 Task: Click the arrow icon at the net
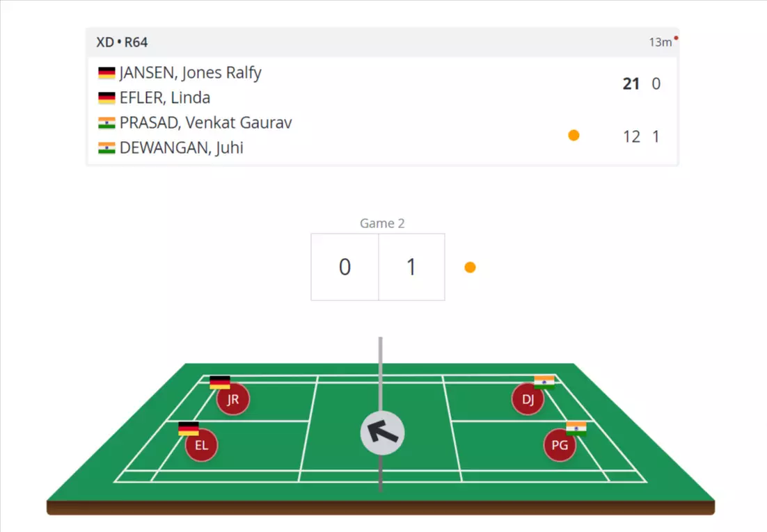click(382, 433)
